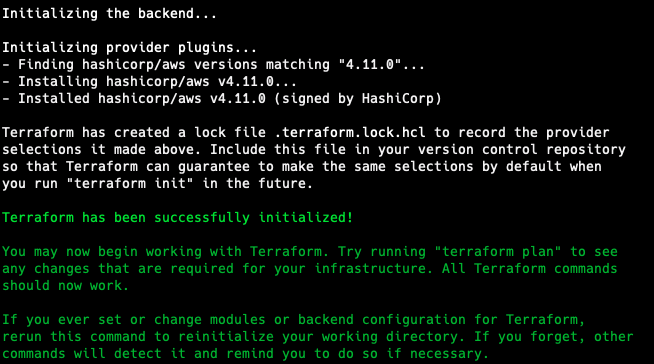Click the quoted "terraform init" command
This screenshot has height=364, width=654.
coord(130,183)
